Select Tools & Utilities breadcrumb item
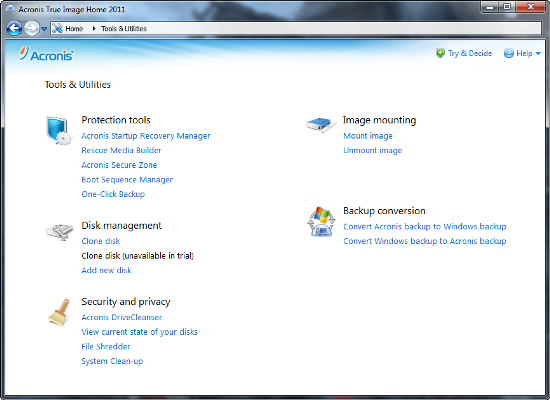The width and height of the screenshot is (550, 400). tap(124, 29)
